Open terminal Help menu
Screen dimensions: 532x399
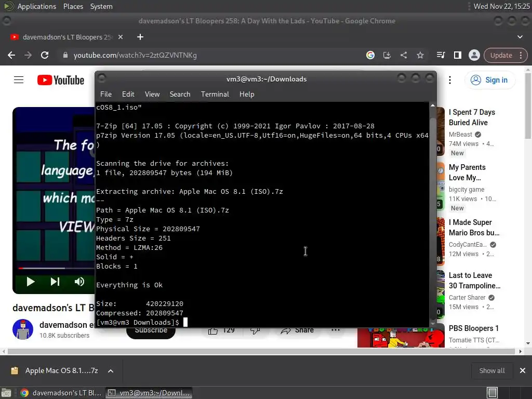tap(247, 95)
